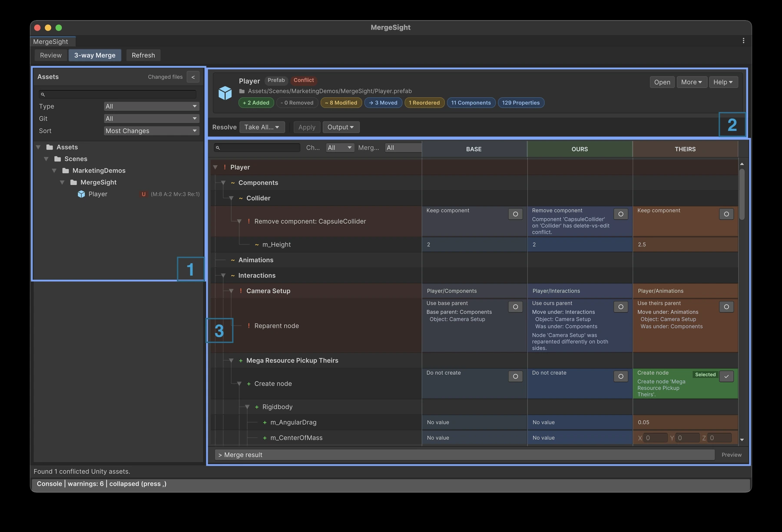Click the BASE column header

click(x=474, y=149)
